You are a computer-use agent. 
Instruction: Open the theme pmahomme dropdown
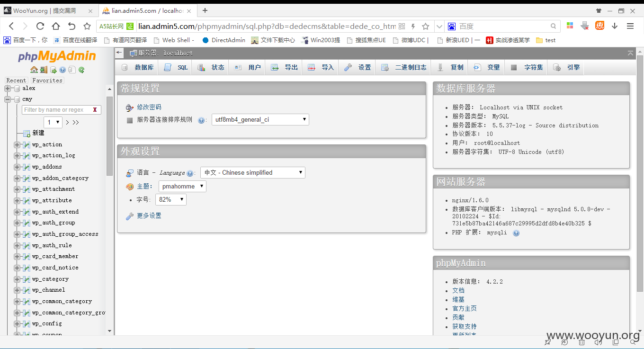point(182,186)
